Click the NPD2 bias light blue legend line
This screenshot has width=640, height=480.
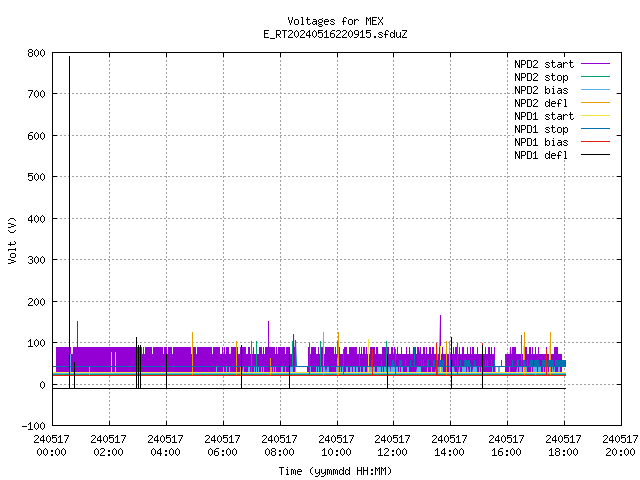point(595,90)
